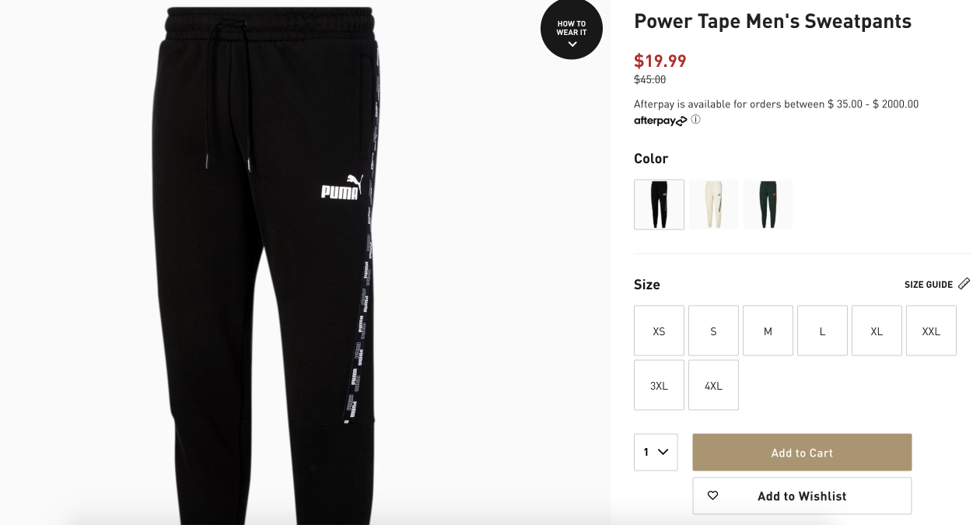Select size XXL
980x525 pixels.
tap(931, 331)
